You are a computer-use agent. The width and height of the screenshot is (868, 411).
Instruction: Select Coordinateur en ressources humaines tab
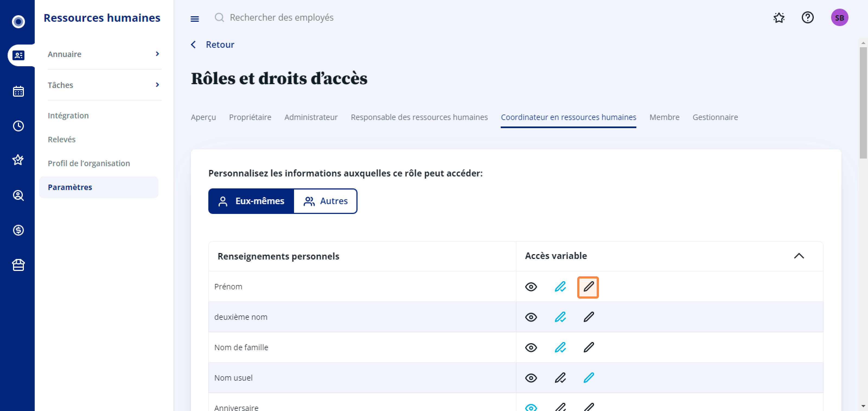[x=569, y=117]
